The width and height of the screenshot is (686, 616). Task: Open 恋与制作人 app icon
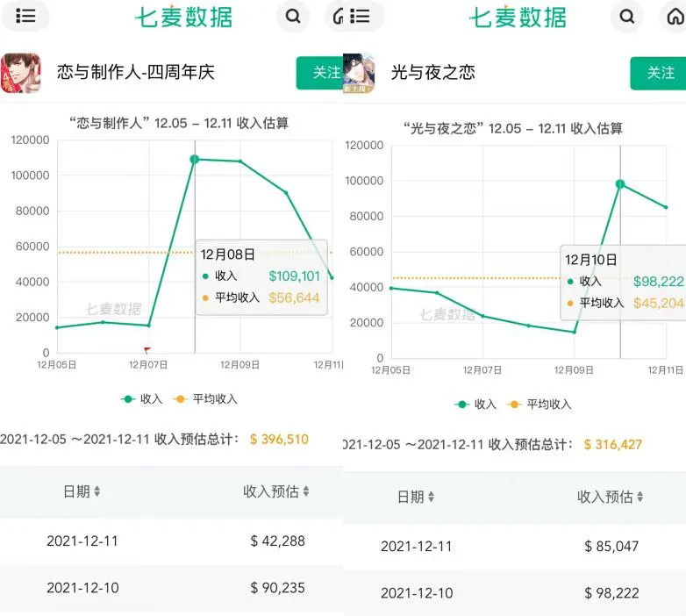point(20,73)
